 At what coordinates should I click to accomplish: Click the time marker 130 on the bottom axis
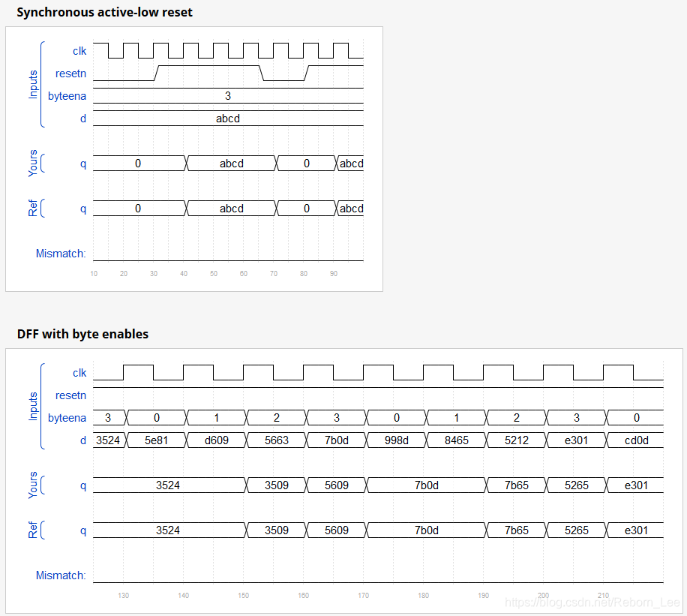pyautogui.click(x=124, y=596)
